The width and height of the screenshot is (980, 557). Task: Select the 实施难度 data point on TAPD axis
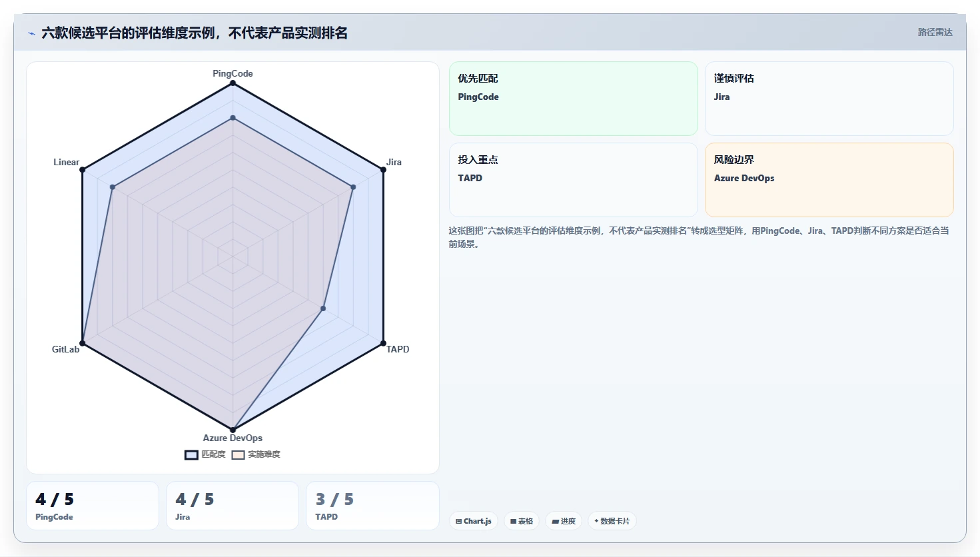[x=323, y=308]
